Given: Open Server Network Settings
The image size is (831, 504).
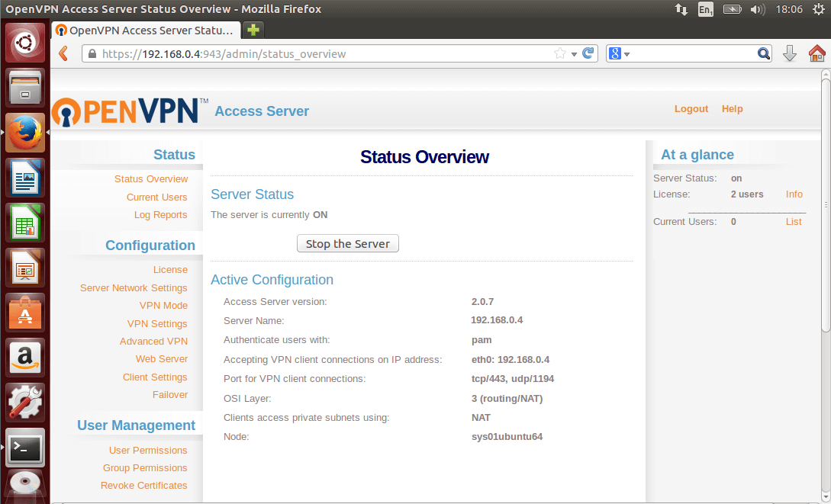Looking at the screenshot, I should tap(134, 288).
